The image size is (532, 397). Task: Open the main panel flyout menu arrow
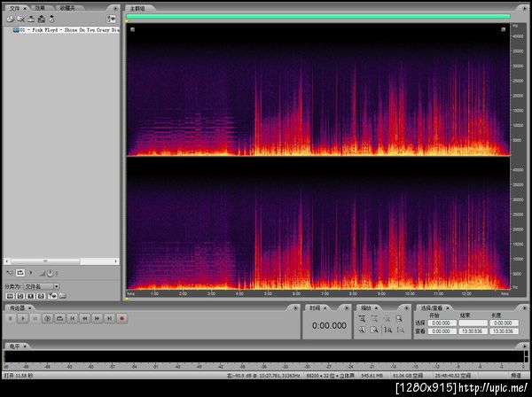click(x=524, y=8)
